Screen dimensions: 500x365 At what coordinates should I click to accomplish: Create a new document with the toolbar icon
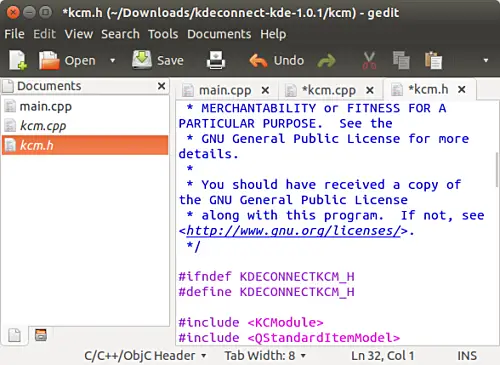click(x=17, y=60)
